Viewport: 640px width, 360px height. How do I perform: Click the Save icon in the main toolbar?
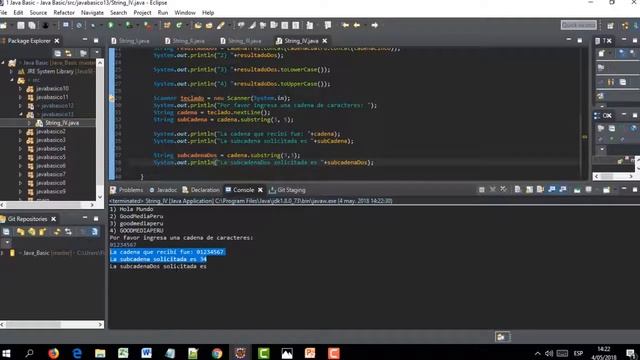[x=21, y=25]
